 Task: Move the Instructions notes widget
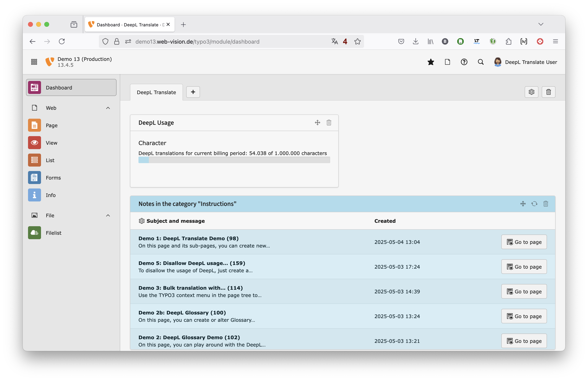[x=523, y=204]
